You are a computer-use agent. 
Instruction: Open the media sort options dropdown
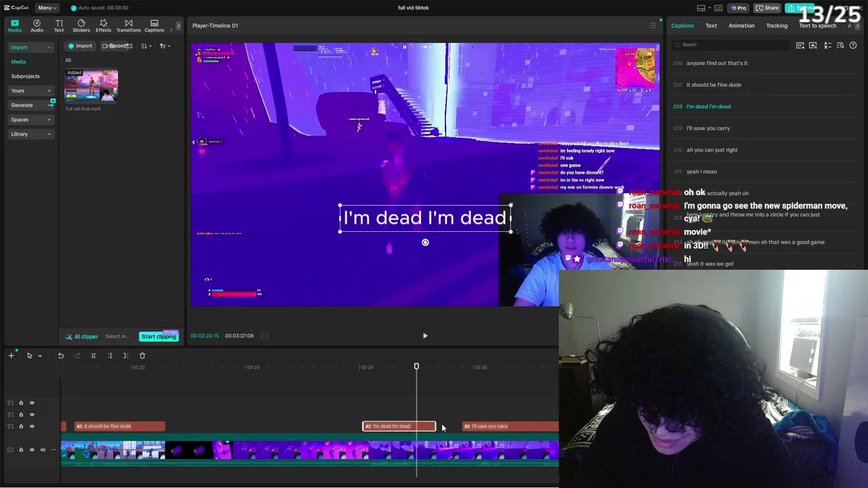(146, 46)
